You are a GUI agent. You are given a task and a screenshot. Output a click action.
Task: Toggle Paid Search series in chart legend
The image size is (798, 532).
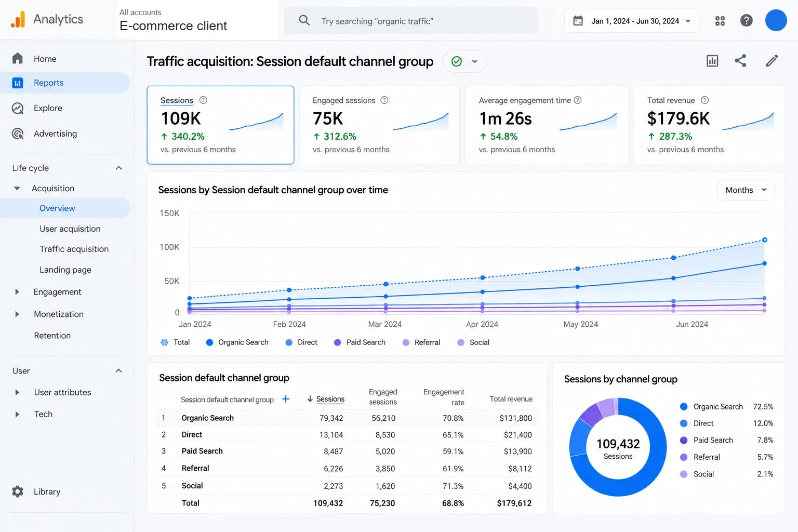point(360,342)
